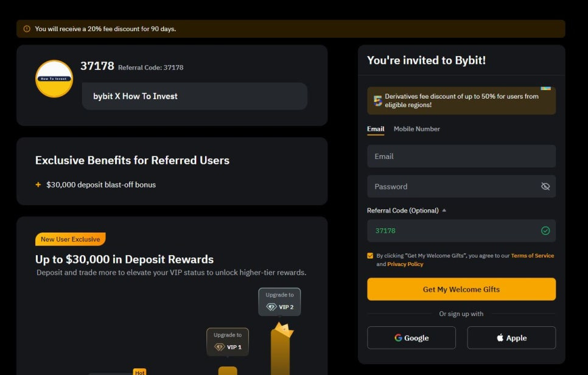Click the Hot tag at the bottom

coord(139,372)
